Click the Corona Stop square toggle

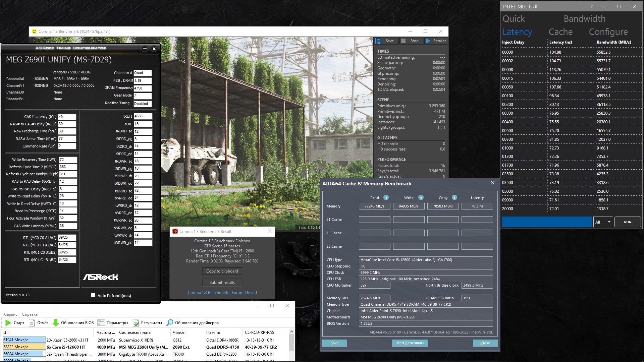pos(403,41)
